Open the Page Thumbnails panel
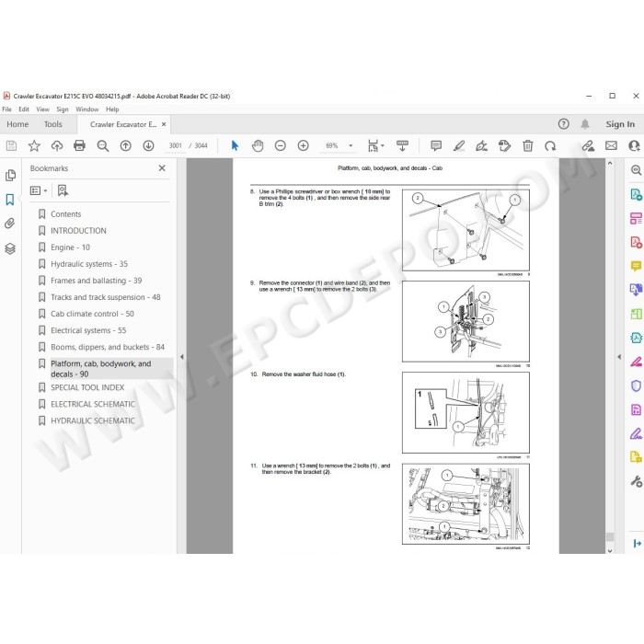The width and height of the screenshot is (644, 644). pyautogui.click(x=10, y=176)
